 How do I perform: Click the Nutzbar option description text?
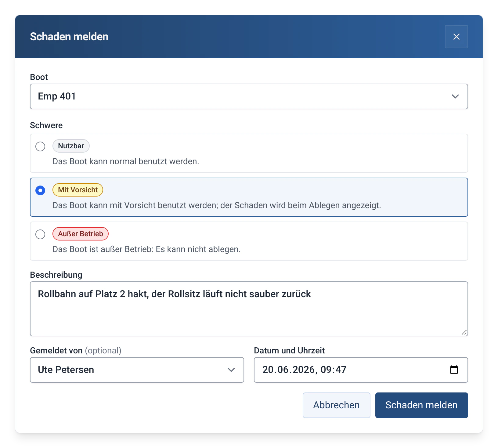click(x=126, y=161)
